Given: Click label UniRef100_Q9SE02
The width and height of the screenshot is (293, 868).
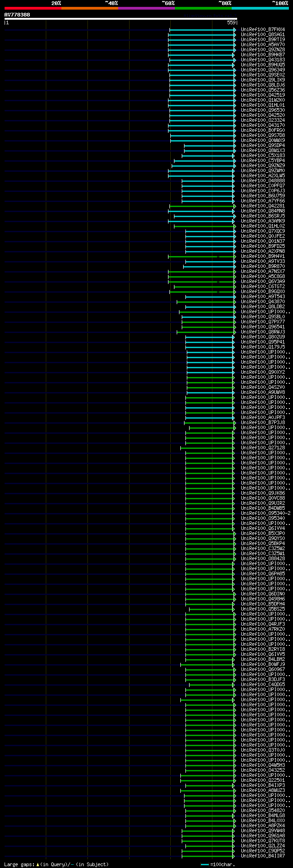Looking at the screenshot, I should click(x=263, y=75).
